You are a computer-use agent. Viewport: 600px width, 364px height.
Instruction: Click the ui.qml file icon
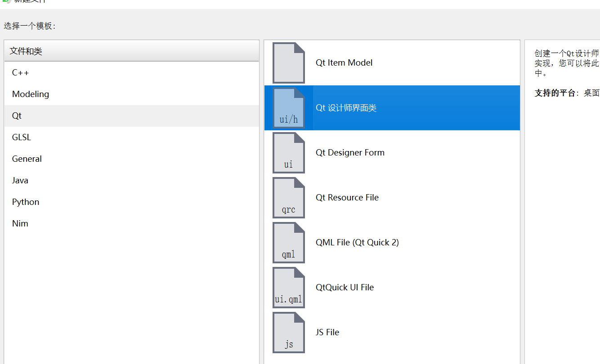click(289, 288)
